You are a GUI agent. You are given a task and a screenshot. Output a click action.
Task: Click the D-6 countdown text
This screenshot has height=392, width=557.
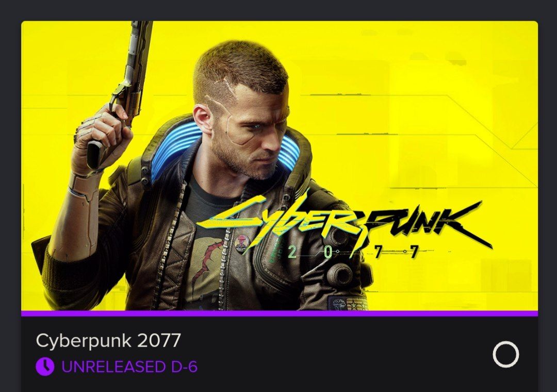tap(184, 366)
